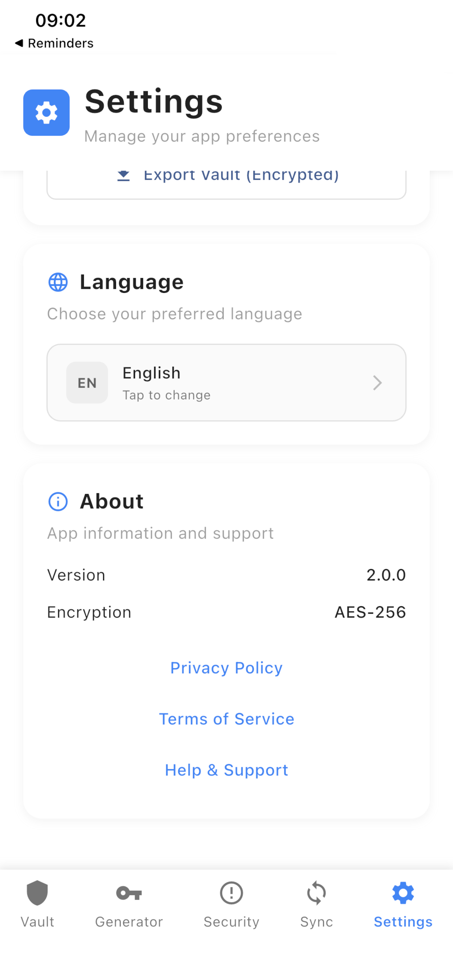453x980 pixels.
Task: Tap the blue Settings gear header icon
Action: 46,113
